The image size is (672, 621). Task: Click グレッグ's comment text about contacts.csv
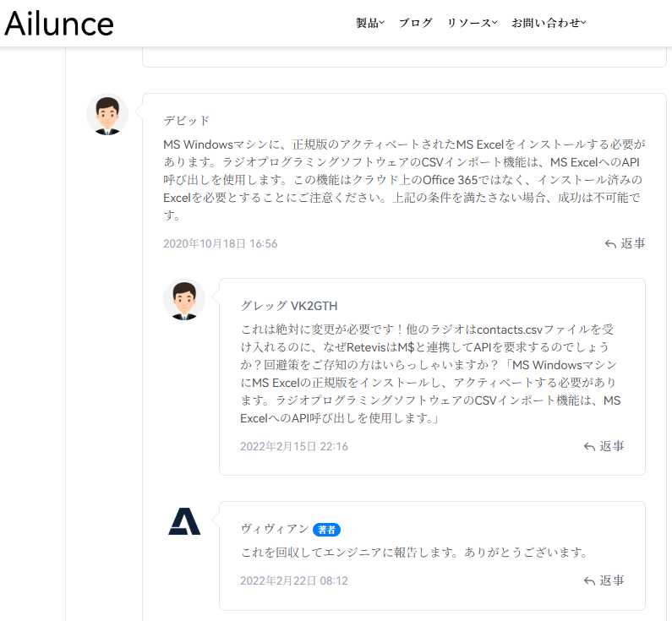(431, 372)
